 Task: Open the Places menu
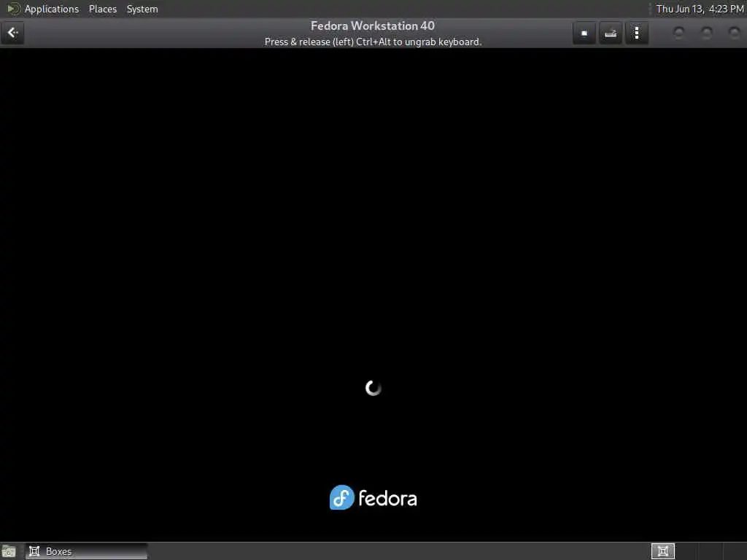[102, 9]
